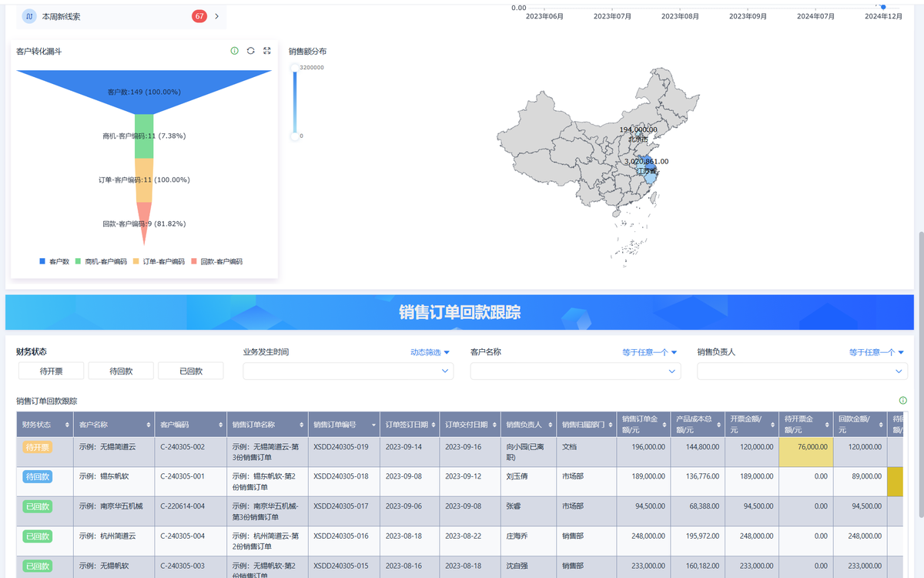
Task: Toggle 商机-客户编码 legend item
Action: [101, 262]
